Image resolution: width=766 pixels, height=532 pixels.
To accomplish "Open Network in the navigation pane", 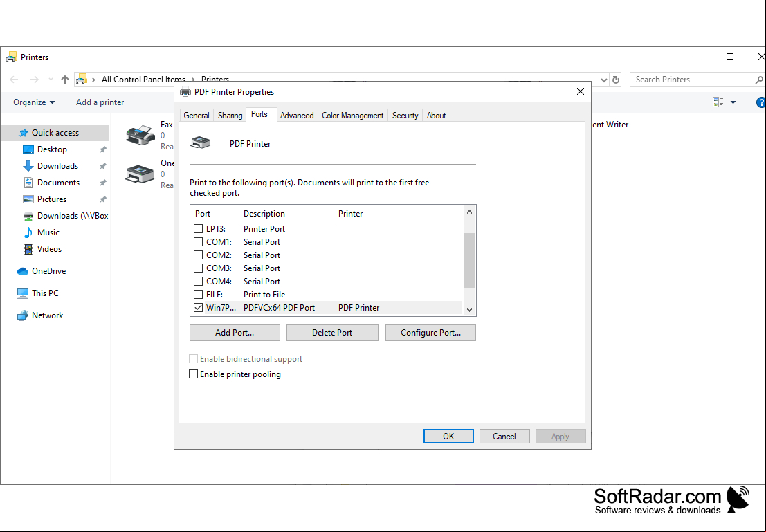I will (x=39, y=315).
